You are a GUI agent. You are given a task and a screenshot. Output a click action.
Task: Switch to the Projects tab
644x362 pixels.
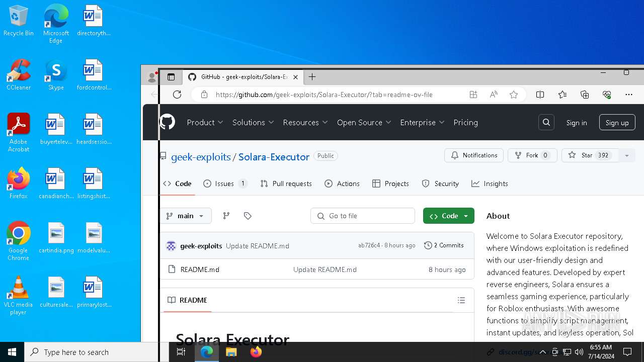pyautogui.click(x=390, y=184)
